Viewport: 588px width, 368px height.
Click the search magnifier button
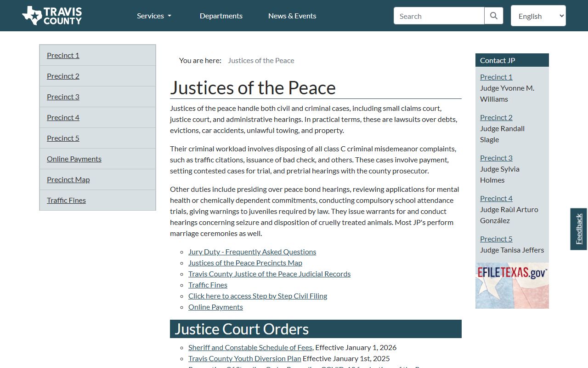(494, 16)
